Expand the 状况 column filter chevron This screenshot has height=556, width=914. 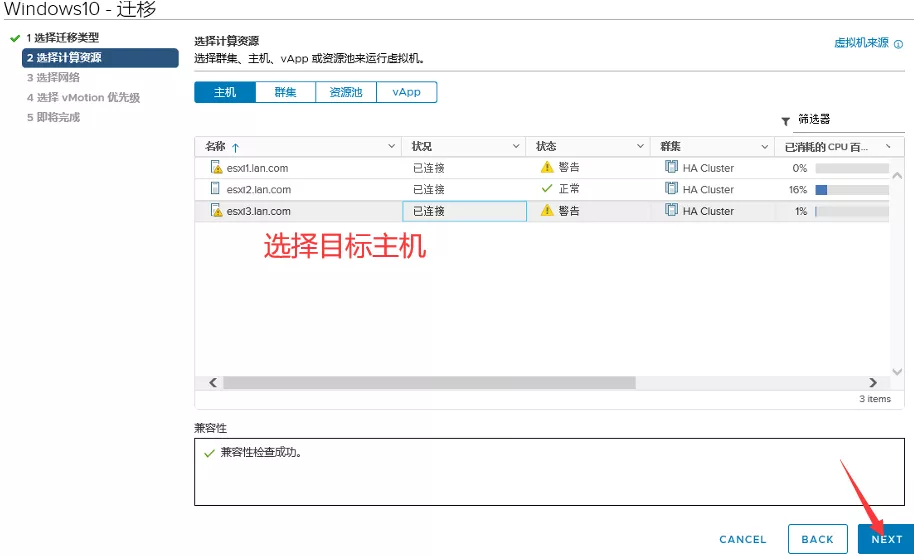[x=516, y=146]
